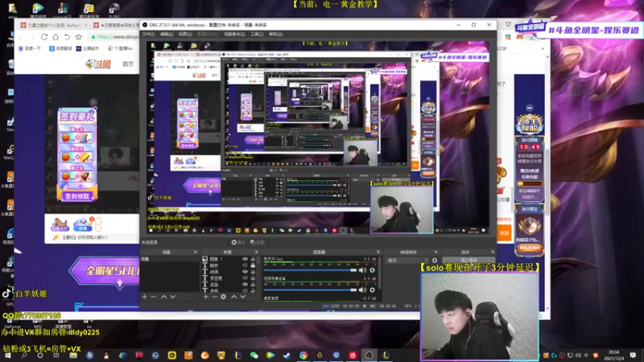Open OBS 工具 menu
The image size is (644, 362).
point(257,34)
